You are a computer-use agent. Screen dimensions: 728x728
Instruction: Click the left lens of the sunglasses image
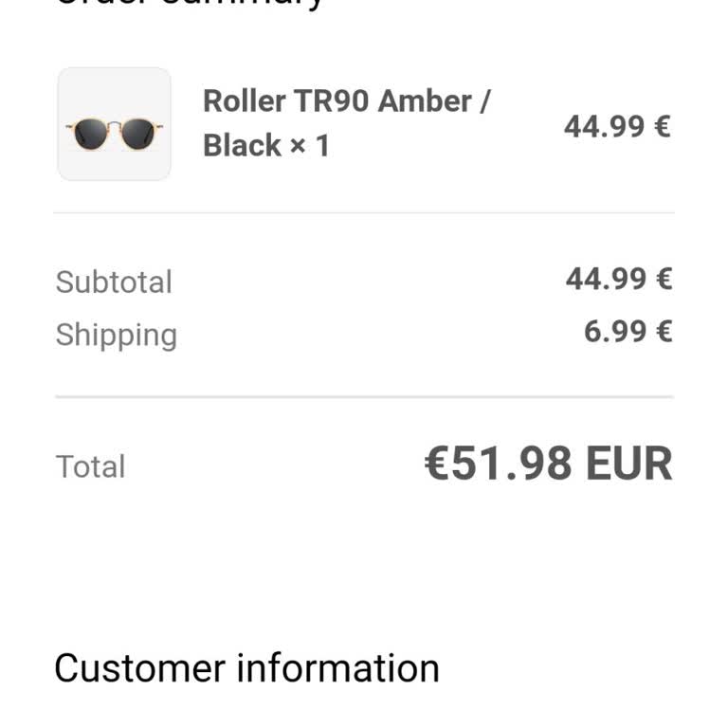pos(93,133)
